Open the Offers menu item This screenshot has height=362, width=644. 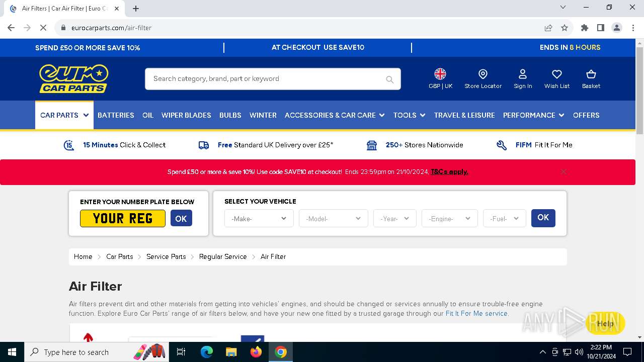click(586, 115)
